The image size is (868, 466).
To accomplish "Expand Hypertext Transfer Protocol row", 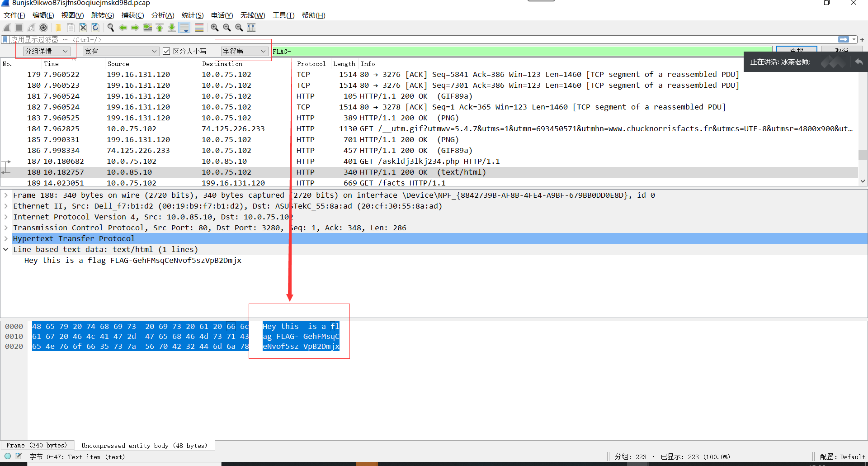I will coord(6,238).
